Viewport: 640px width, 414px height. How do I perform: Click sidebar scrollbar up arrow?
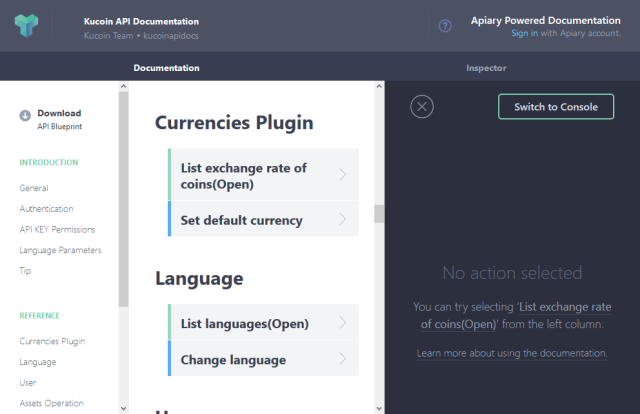click(124, 86)
